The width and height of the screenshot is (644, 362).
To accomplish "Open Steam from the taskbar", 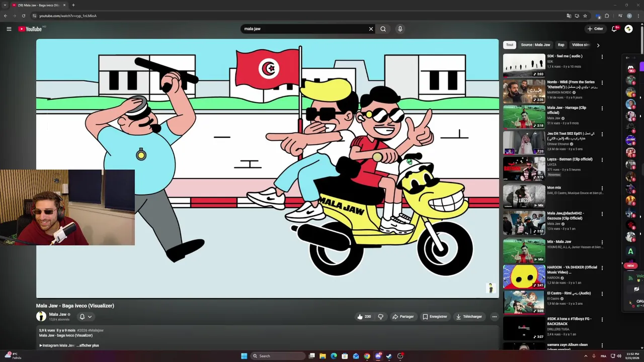I will pos(389,356).
